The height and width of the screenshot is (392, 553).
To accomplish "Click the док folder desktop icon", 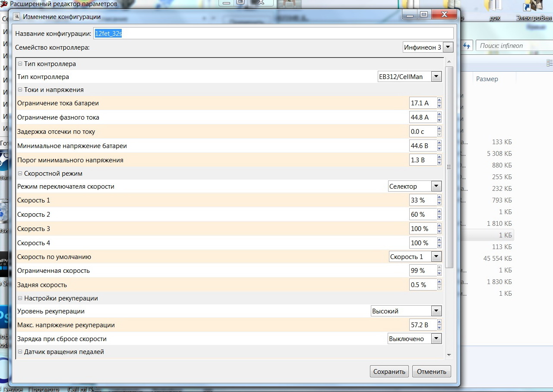I will [494, 9].
